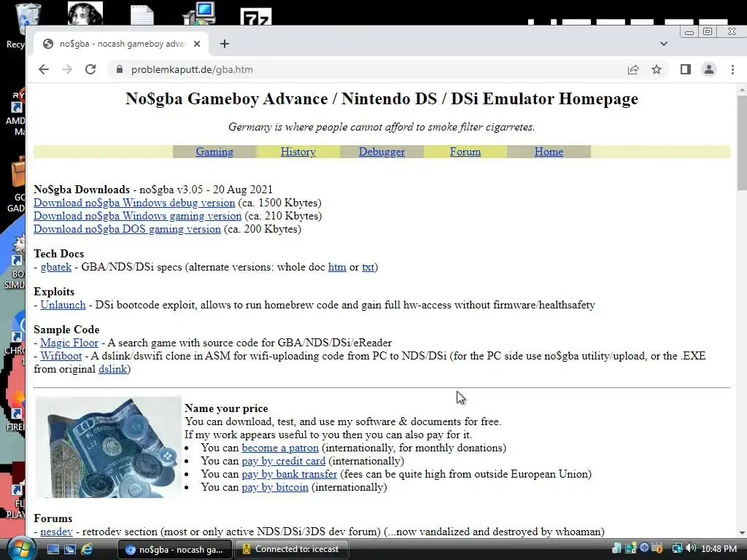Open the nesdev forum link
Image resolution: width=747 pixels, height=560 pixels.
coord(56,532)
